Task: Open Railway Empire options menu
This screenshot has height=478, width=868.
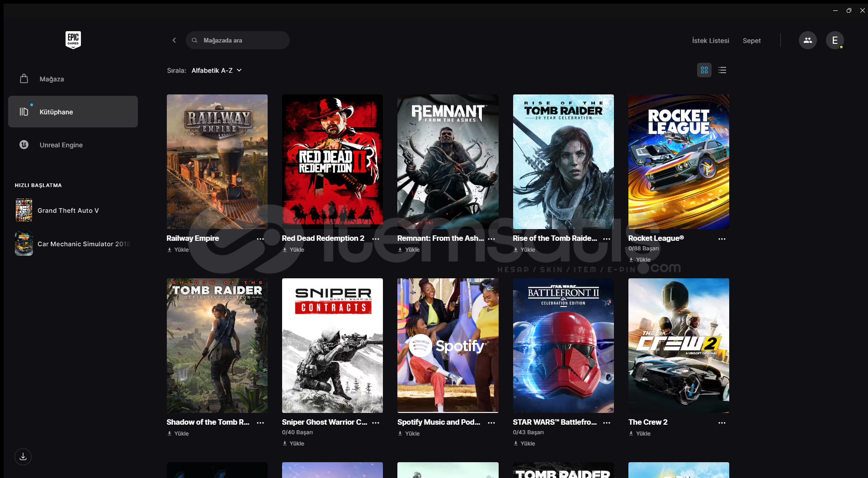Action: pos(260,239)
